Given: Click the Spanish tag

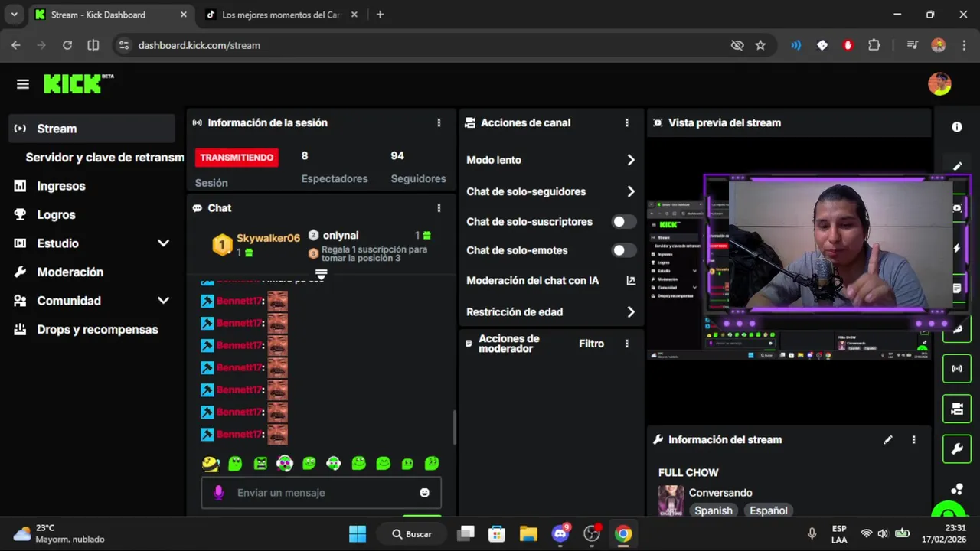Looking at the screenshot, I should tap(714, 510).
